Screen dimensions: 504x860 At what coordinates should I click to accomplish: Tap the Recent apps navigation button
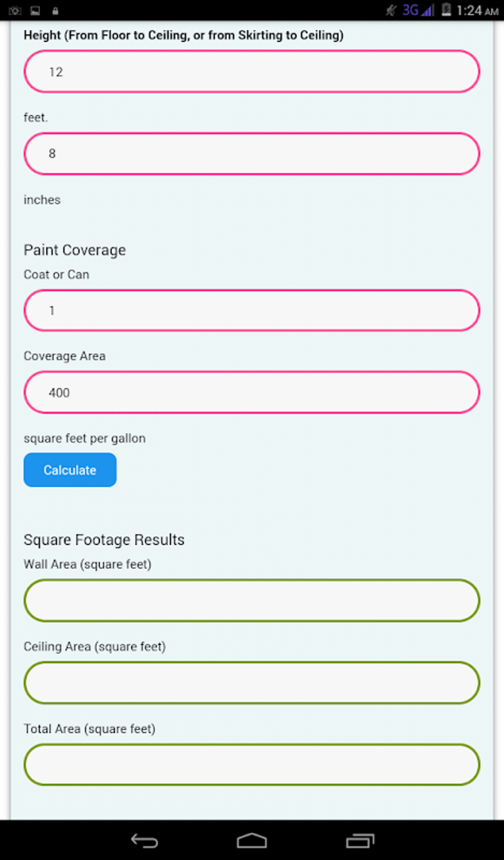[360, 840]
